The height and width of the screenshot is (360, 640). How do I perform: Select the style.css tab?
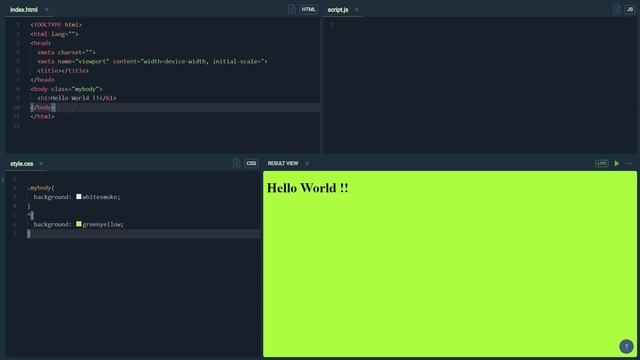[x=22, y=164]
